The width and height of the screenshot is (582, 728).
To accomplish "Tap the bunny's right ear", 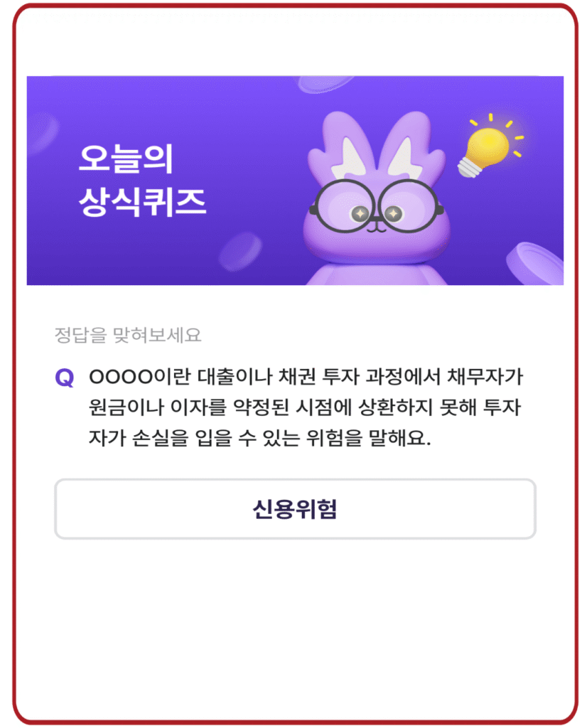I will 411,149.
